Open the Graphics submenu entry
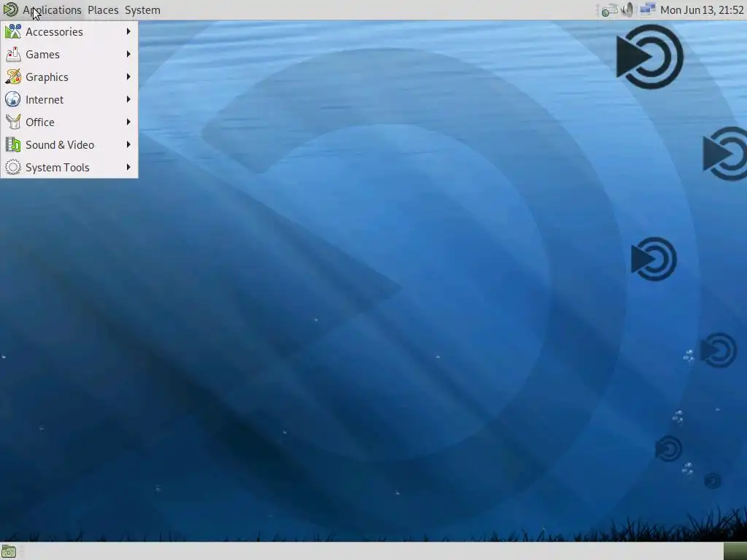The height and width of the screenshot is (560, 747). pyautogui.click(x=69, y=77)
